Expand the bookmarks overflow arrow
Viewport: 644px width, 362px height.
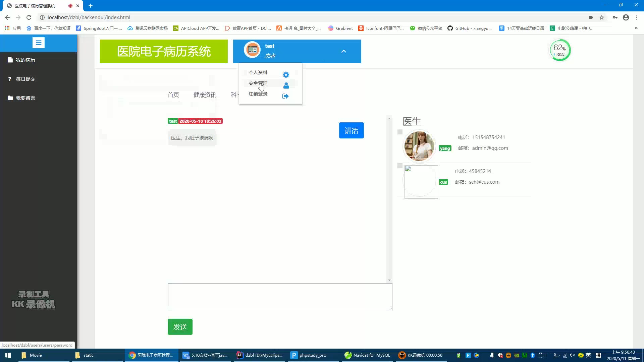(x=636, y=28)
